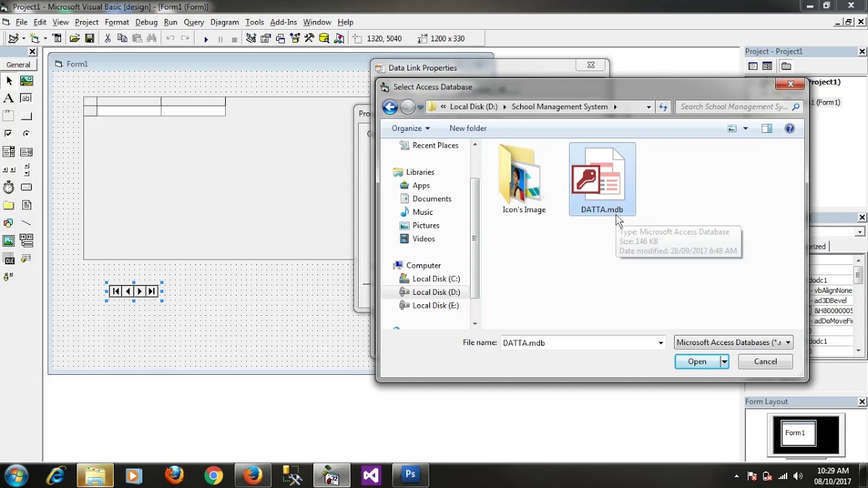Click the File name input field

pos(578,343)
